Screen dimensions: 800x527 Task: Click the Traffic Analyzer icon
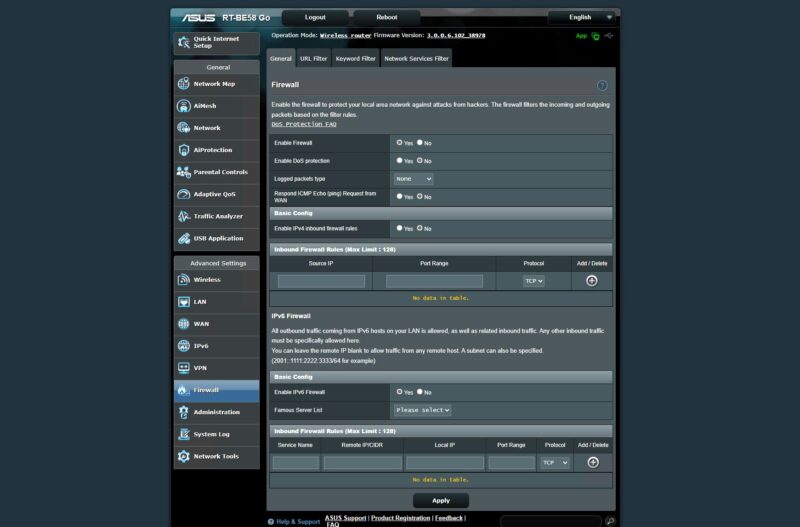pyautogui.click(x=184, y=216)
